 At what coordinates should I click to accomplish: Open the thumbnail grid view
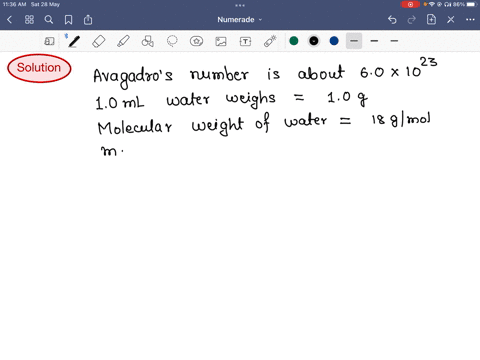tap(29, 20)
